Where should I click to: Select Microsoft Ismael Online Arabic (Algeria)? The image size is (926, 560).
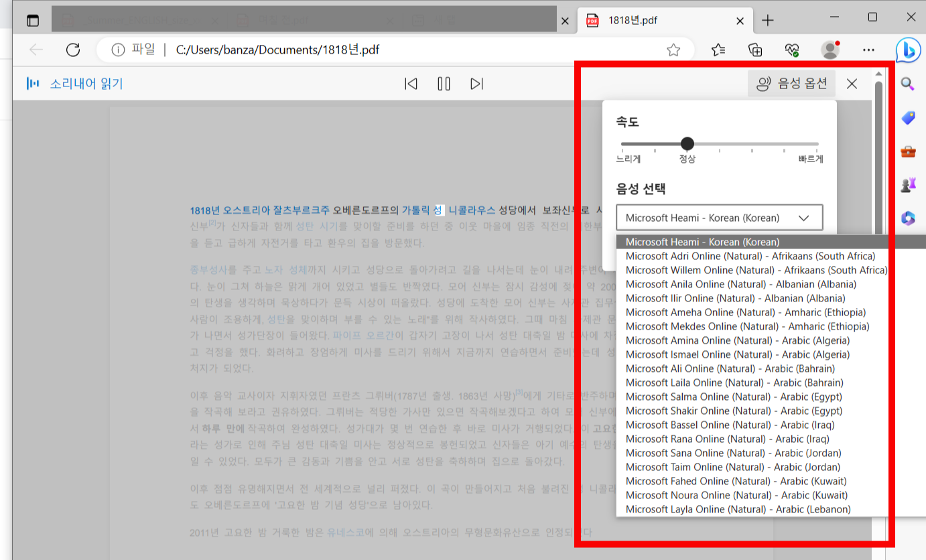(x=771, y=354)
